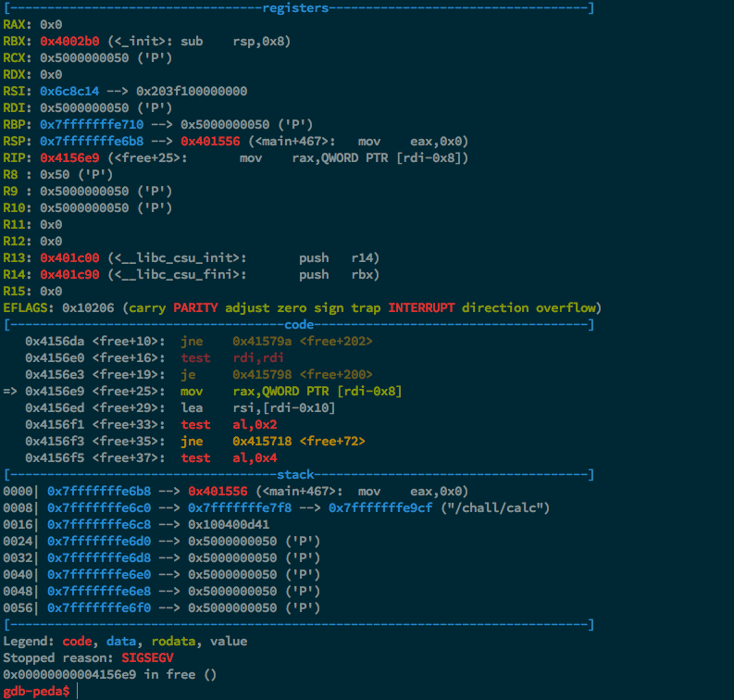Select RBX value 0x4002b0
This screenshot has height=700, width=734.
coord(69,42)
